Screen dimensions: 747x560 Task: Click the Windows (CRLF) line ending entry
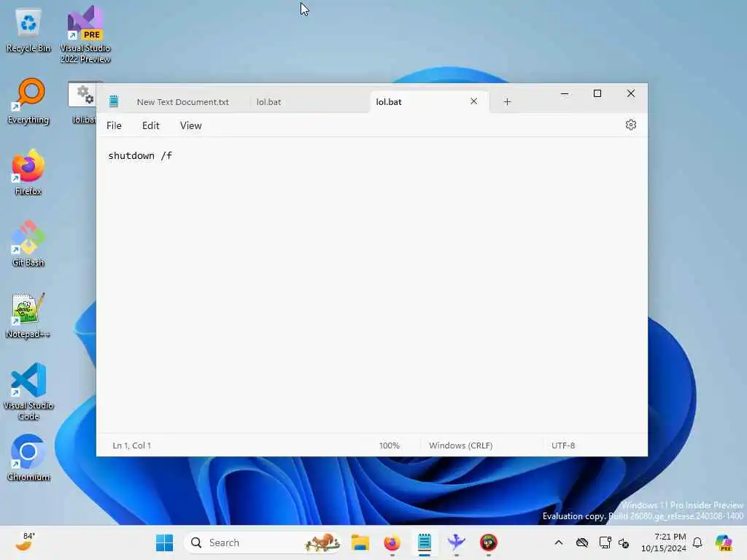point(461,446)
